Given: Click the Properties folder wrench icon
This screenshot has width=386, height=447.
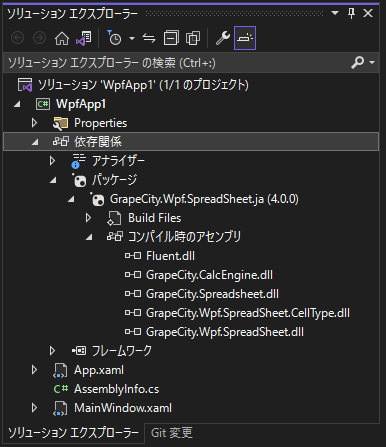Looking at the screenshot, I should coord(60,123).
